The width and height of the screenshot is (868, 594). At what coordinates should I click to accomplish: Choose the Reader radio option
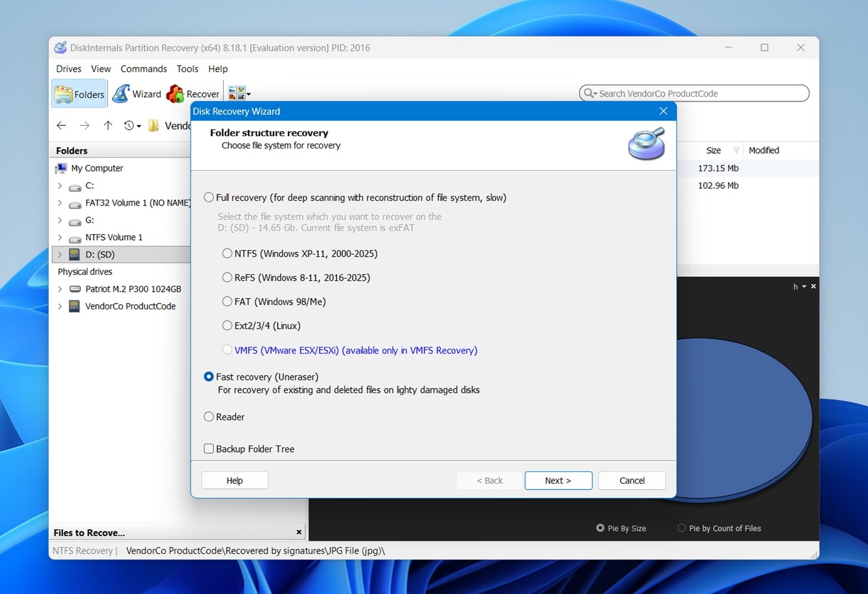[x=209, y=417]
